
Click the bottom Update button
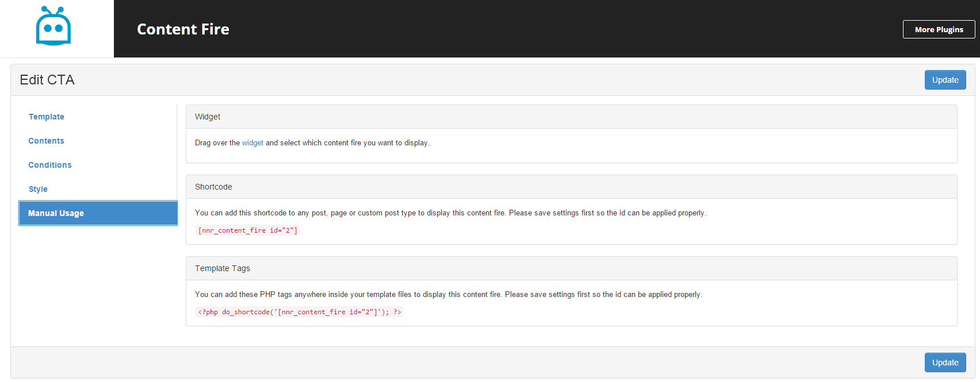click(x=945, y=362)
